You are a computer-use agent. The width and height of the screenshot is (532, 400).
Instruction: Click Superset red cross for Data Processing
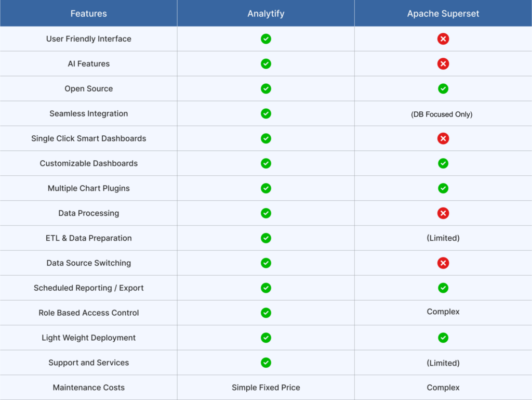443,213
